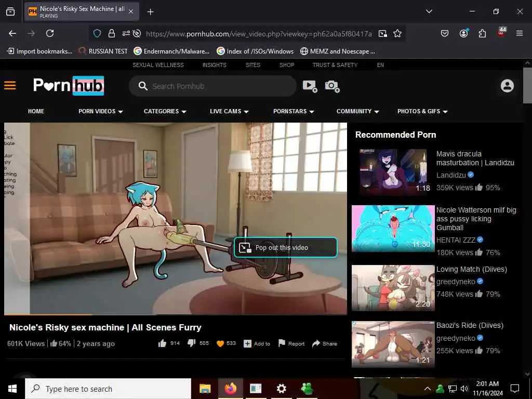532x399 pixels.
Task: Open the blocker extension showing badge 44
Action: click(501, 33)
